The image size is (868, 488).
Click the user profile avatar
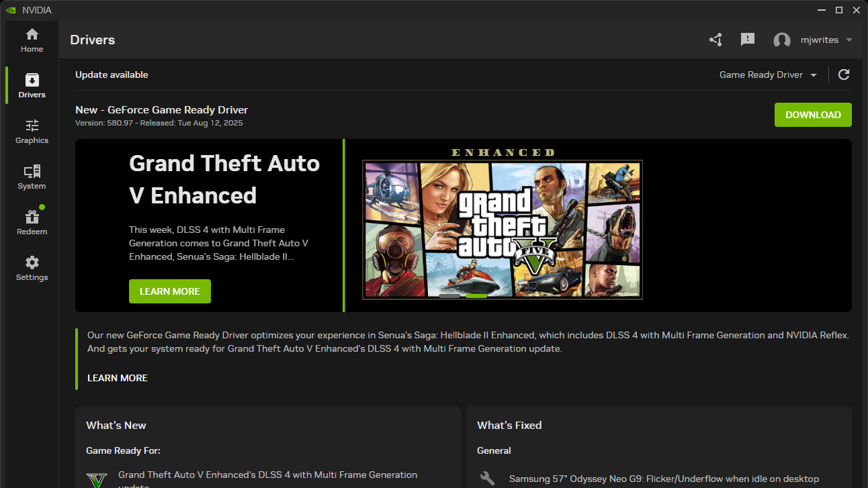coord(781,40)
